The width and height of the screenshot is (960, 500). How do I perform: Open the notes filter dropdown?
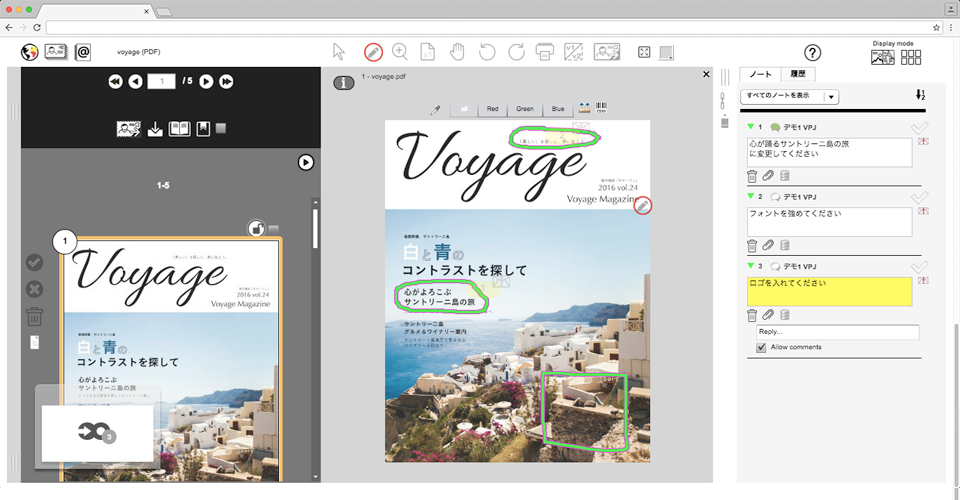point(789,96)
